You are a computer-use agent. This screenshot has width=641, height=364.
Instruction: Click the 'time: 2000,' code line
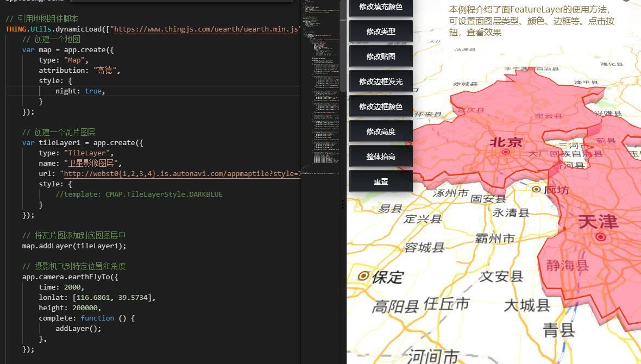(61, 287)
